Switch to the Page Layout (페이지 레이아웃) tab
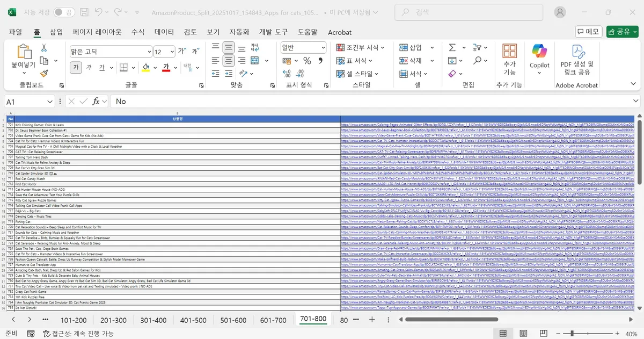Screen dimensions: 644x339 pos(97,32)
